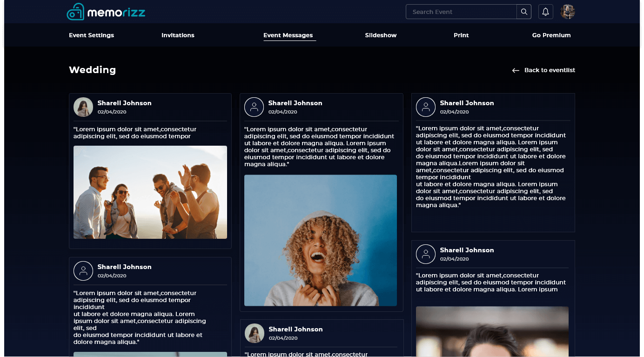The height and width of the screenshot is (357, 644).
Task: Open the notifications bell
Action: [x=546, y=12]
